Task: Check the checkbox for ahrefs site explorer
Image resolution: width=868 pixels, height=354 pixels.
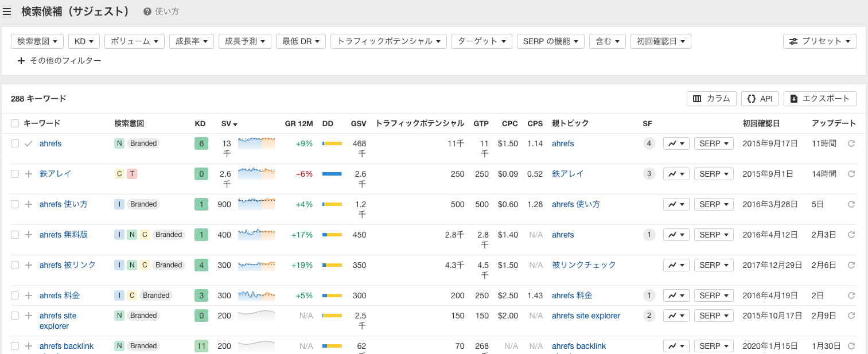Action: coord(14,315)
